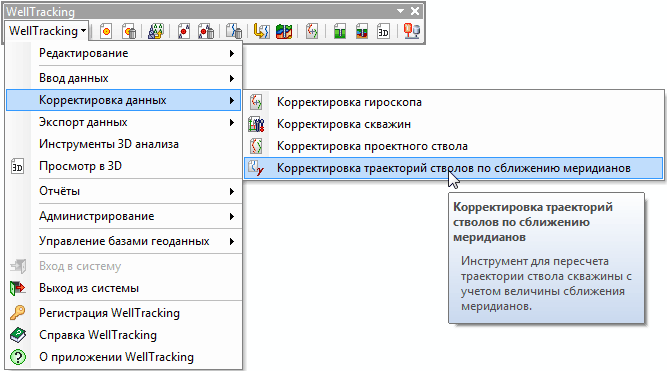This screenshot has width=667, height=371.
Task: Click the meridian convergence icon with red Y
Action: pyautogui.click(x=256, y=168)
